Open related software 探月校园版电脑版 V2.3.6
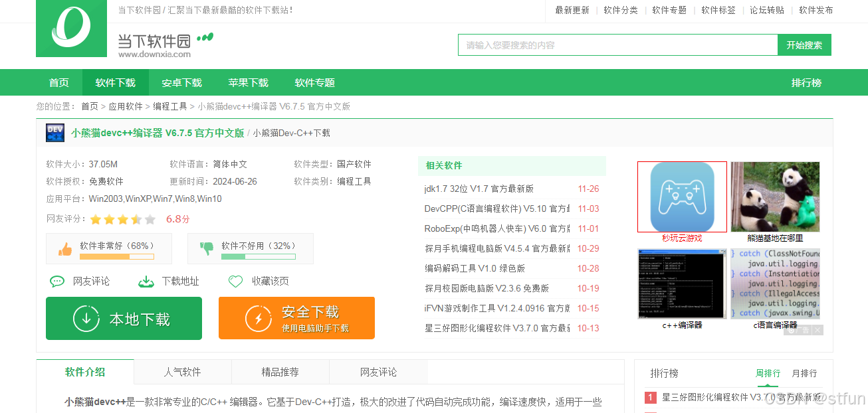 point(487,288)
